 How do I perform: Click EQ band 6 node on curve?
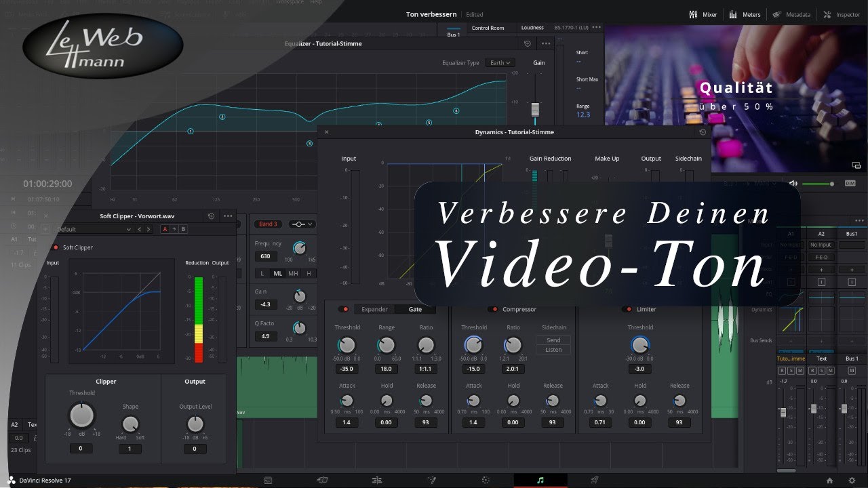tap(456, 110)
